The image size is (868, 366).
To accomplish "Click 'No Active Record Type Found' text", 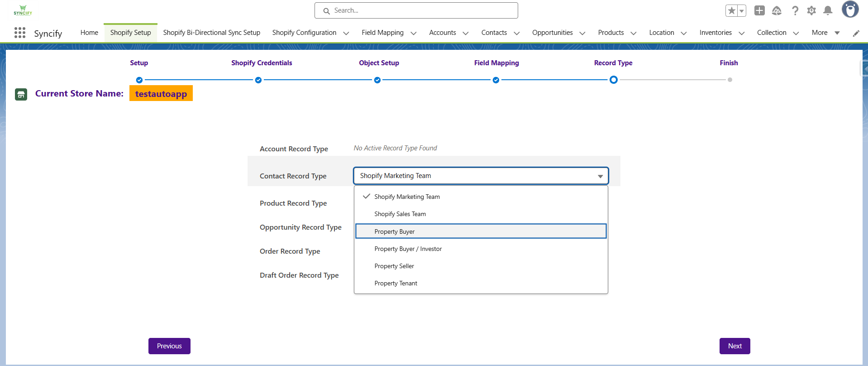I will coord(395,148).
